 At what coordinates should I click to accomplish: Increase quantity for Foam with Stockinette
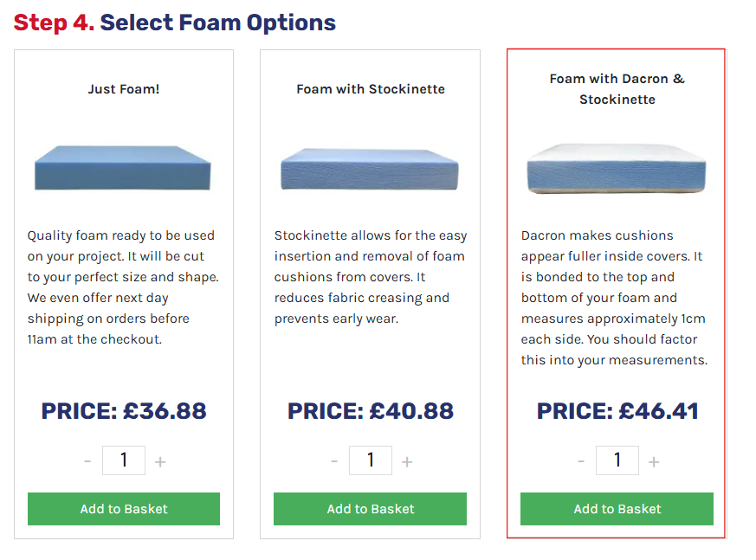[x=407, y=461]
